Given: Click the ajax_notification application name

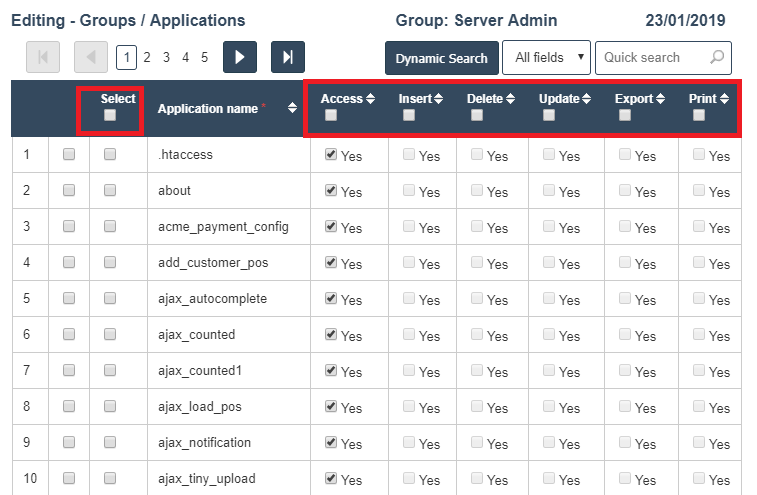Looking at the screenshot, I should tap(205, 443).
